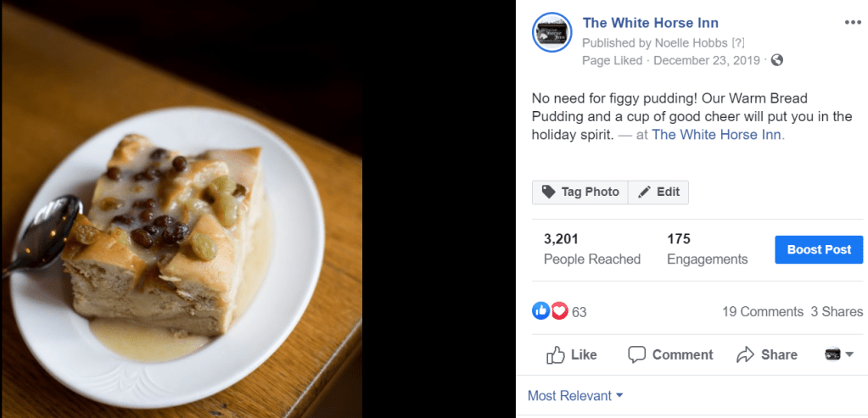Expand the Most Relevant comment sorting dropdown

tap(575, 395)
